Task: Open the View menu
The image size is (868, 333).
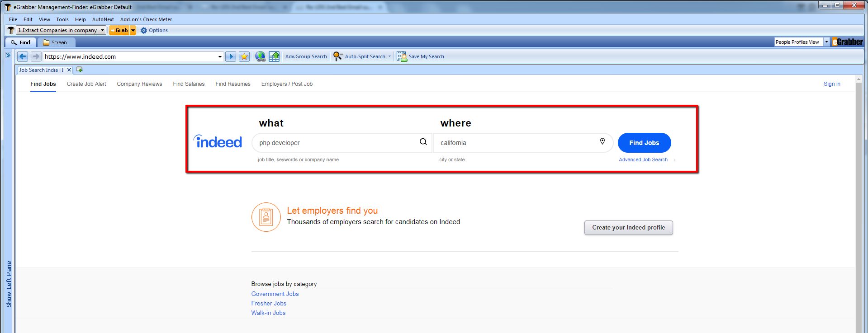Action: coord(44,19)
